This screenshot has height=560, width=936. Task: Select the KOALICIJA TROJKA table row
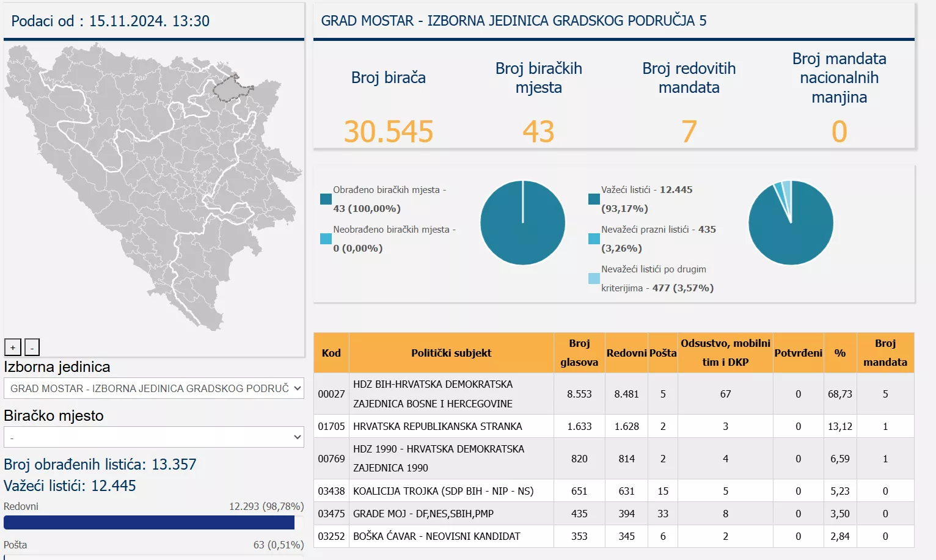pos(443,491)
